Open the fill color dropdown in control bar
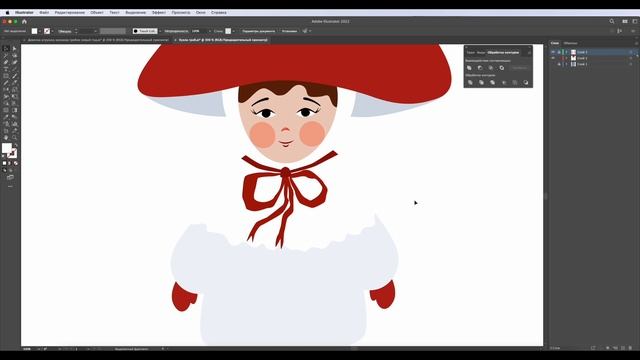The height and width of the screenshot is (360, 640). pos(40,31)
